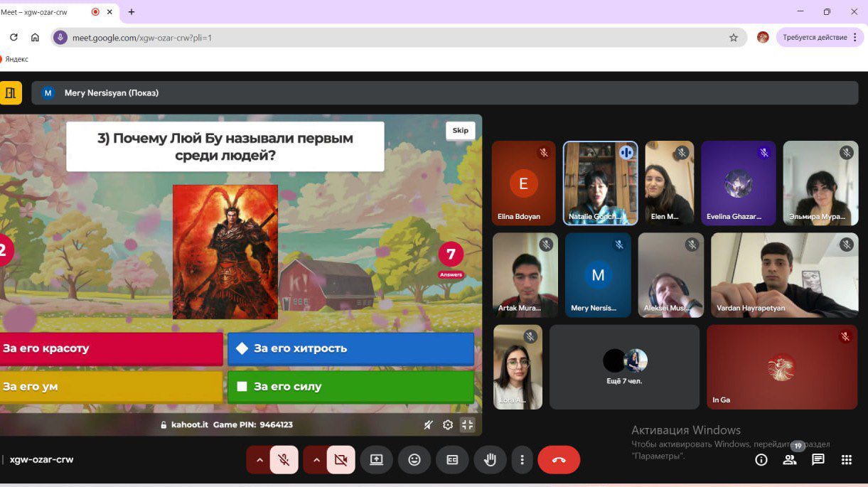Expand audio settings arrow next to microphone
Image resolution: width=868 pixels, height=487 pixels.
pyautogui.click(x=259, y=460)
